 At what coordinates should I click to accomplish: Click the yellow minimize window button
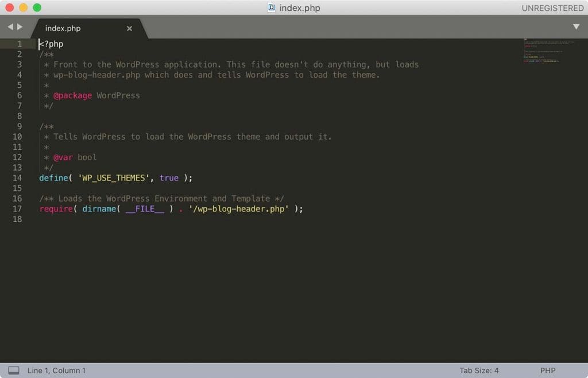pyautogui.click(x=23, y=7)
